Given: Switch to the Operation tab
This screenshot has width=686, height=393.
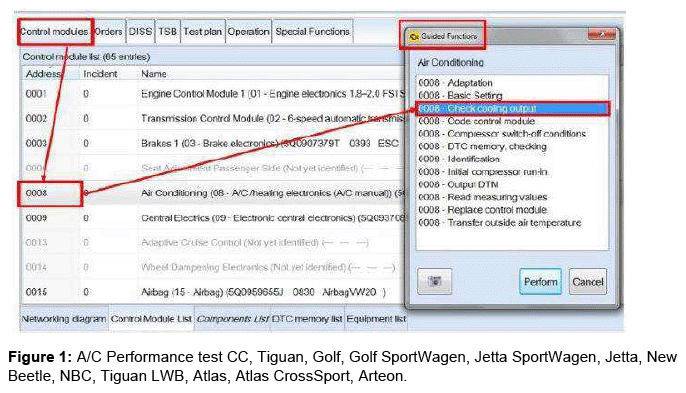Looking at the screenshot, I should click(248, 32).
